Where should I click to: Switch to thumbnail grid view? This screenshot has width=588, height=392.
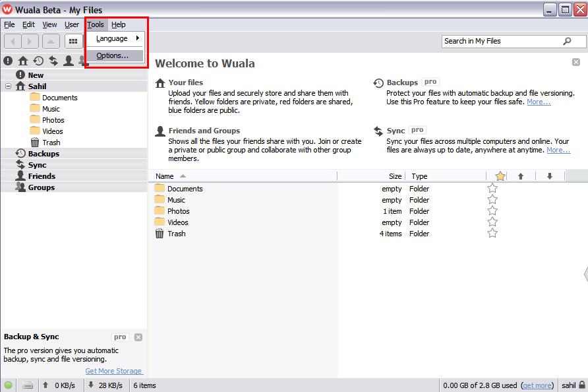point(73,41)
